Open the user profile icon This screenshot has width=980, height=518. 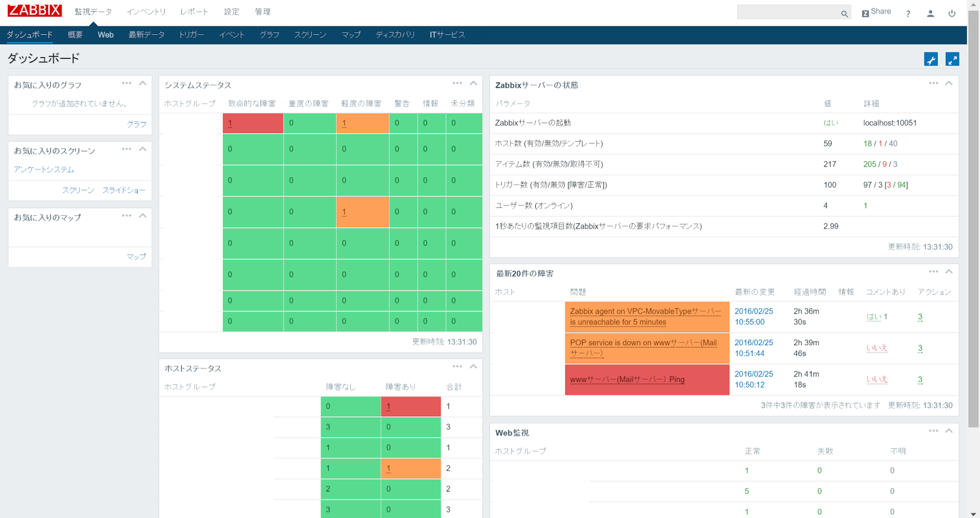tap(930, 13)
